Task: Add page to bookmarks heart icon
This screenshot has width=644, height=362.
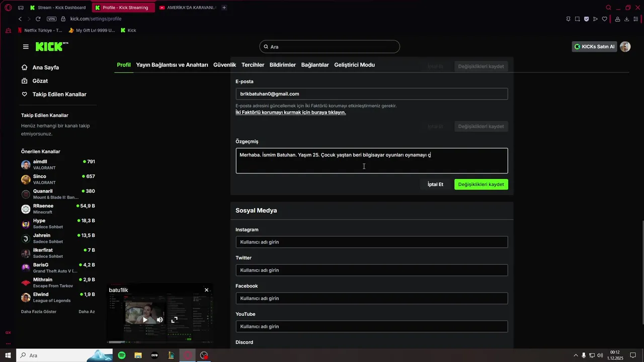Action: [604, 19]
